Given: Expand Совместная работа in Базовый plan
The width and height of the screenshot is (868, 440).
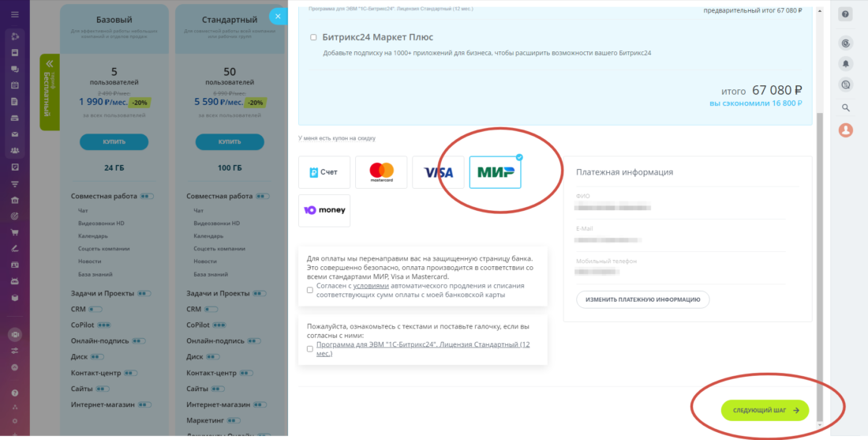Looking at the screenshot, I should pos(148,196).
